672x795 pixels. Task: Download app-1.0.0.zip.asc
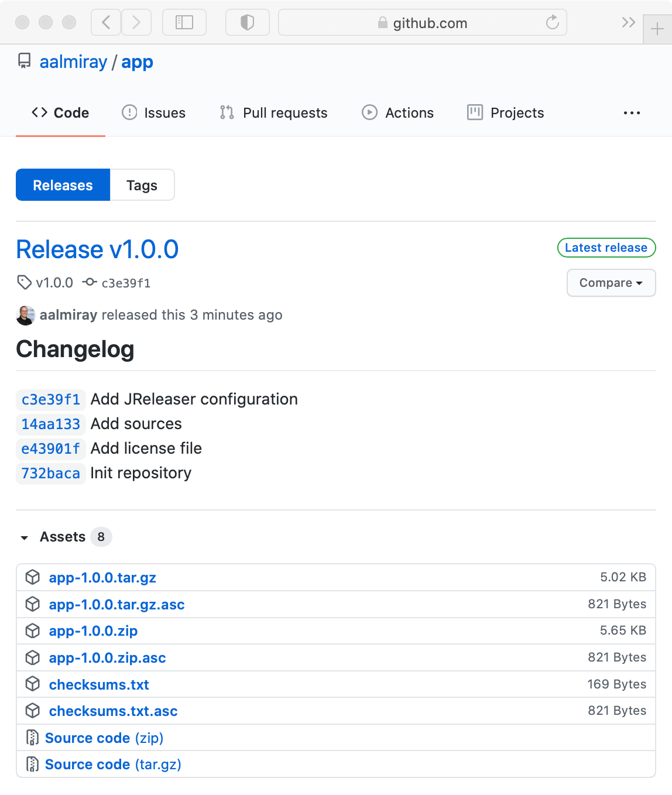(x=108, y=658)
